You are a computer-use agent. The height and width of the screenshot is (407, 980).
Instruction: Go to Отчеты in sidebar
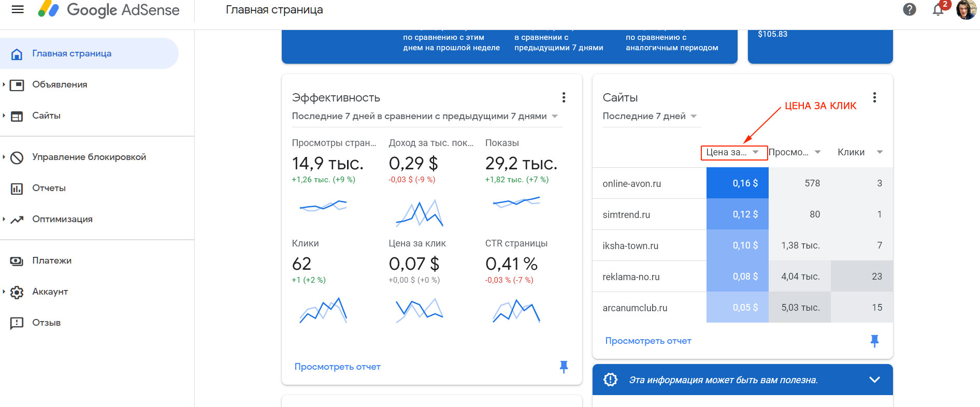49,188
